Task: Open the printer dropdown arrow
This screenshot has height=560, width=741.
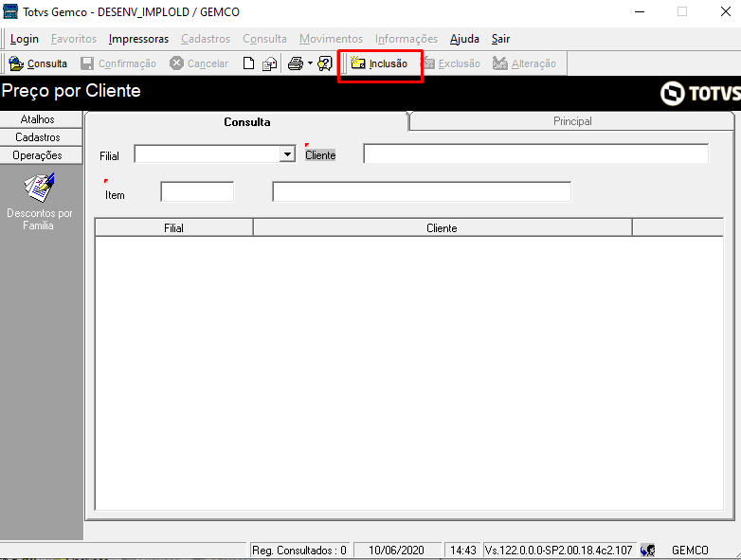Action: tap(310, 63)
